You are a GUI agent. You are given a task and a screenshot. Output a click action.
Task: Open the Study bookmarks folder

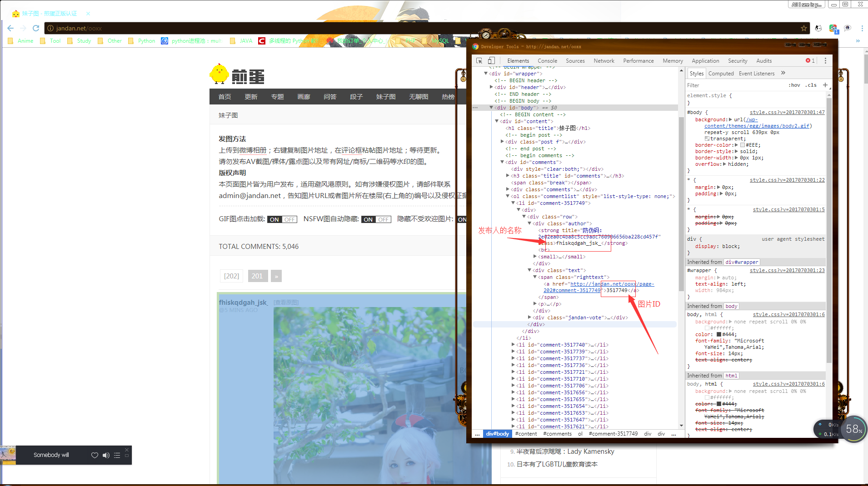(79, 41)
